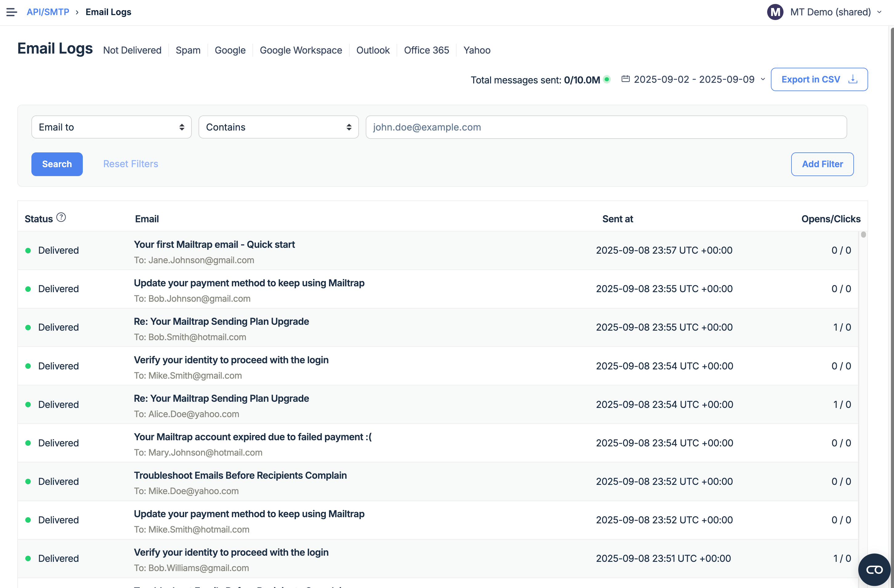Switch to the Spam tab
This screenshot has height=588, width=894.
coord(188,50)
